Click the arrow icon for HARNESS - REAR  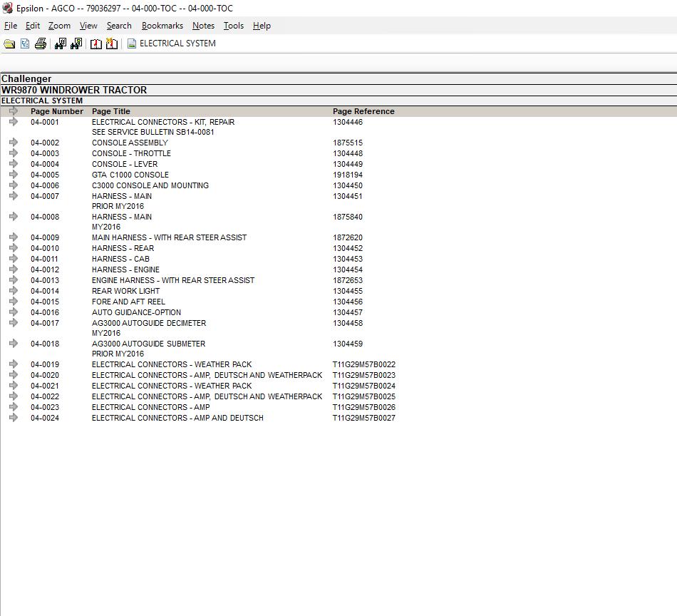pos(14,248)
